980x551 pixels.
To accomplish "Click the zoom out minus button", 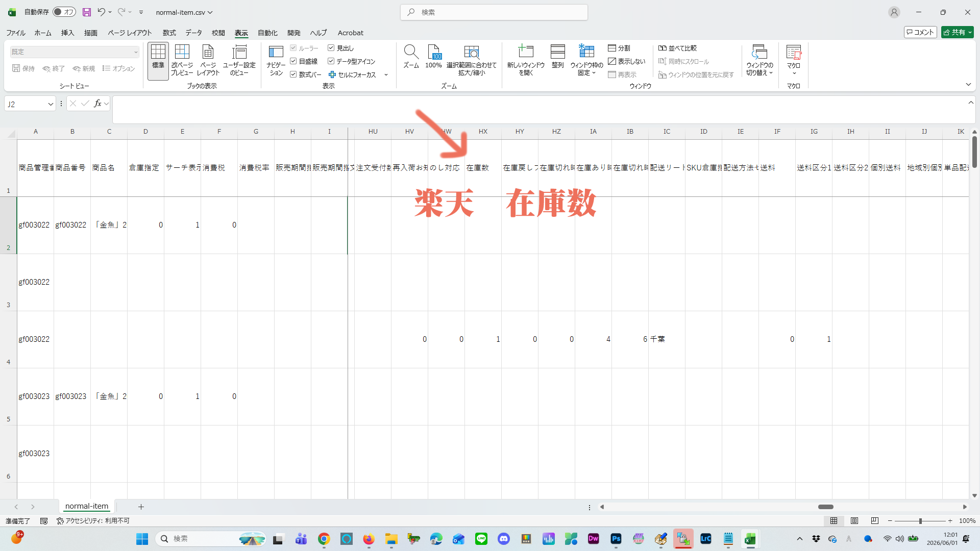I will click(x=890, y=521).
